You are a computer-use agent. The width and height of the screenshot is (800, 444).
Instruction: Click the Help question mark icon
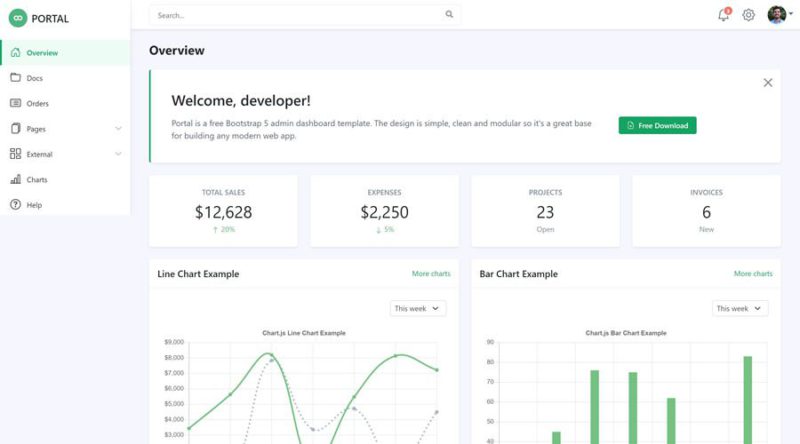(x=15, y=205)
